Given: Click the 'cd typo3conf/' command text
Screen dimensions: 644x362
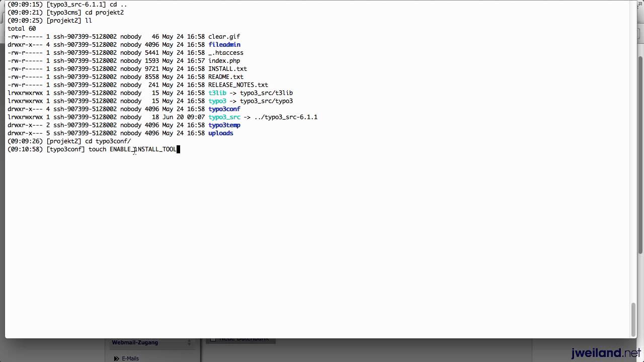Looking at the screenshot, I should (108, 141).
